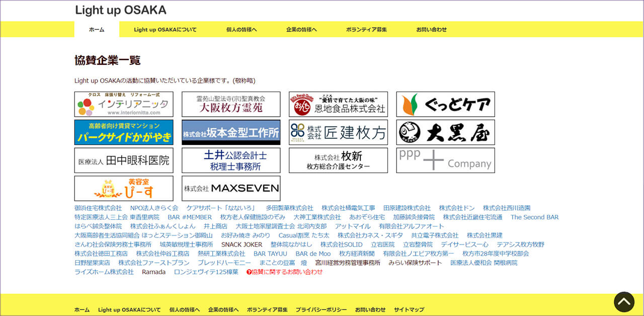Image resolution: width=644 pixels, height=316 pixels.
Task: Open the BAR TAYUU link
Action: [x=270, y=254]
